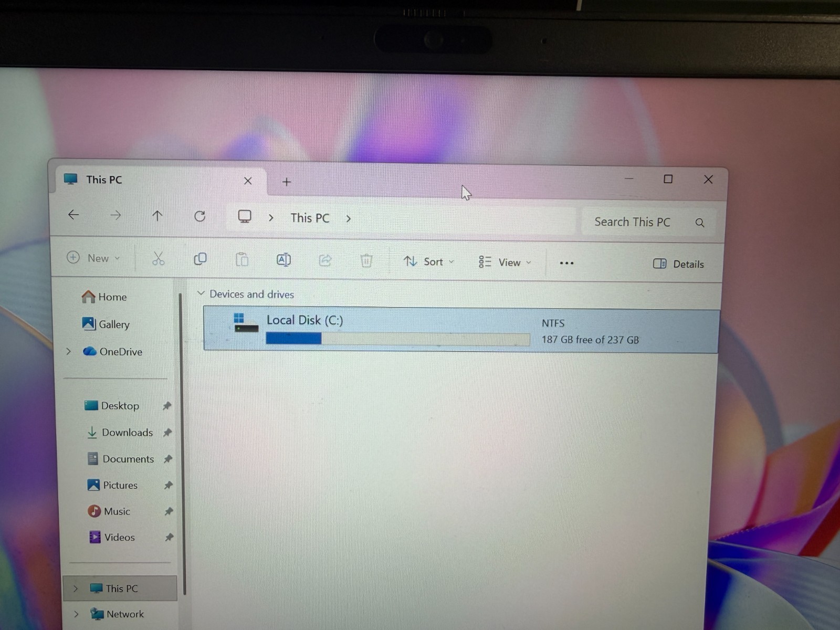The image size is (840, 630).
Task: Open the View dropdown menu
Action: (x=505, y=262)
